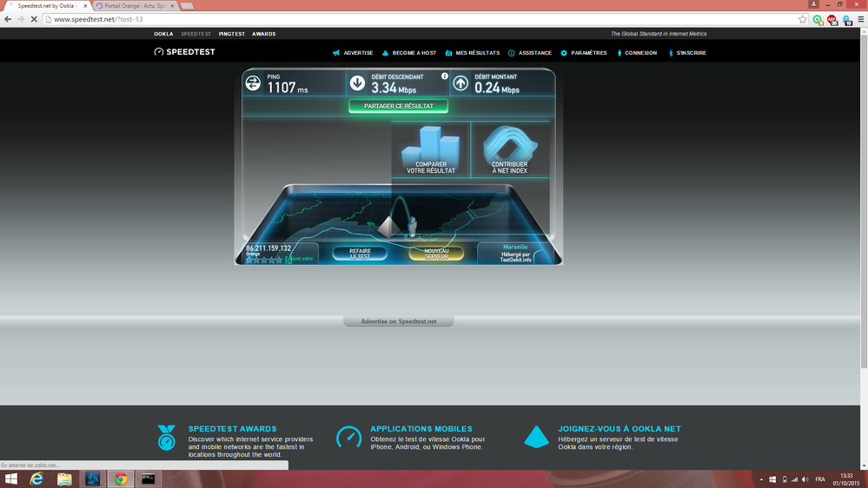Click Advertise on Speedtest.net tab
This screenshot has width=868, height=488.
coord(399,321)
